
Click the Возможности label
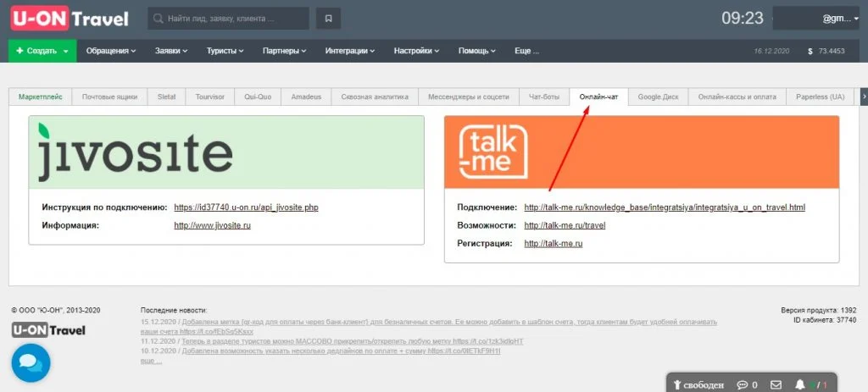point(487,225)
